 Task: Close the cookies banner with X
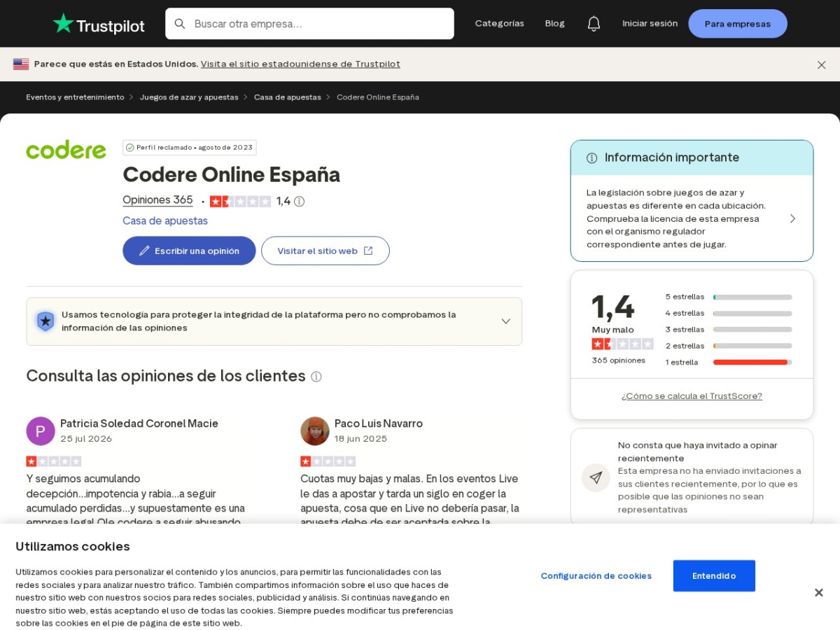[x=818, y=592]
